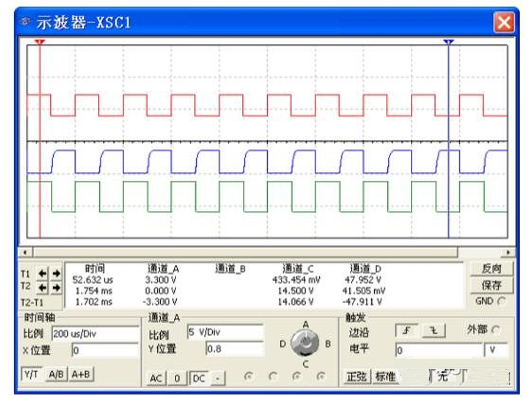Click the red T1 cursor marker
This screenshot has width=532, height=397.
(40, 43)
